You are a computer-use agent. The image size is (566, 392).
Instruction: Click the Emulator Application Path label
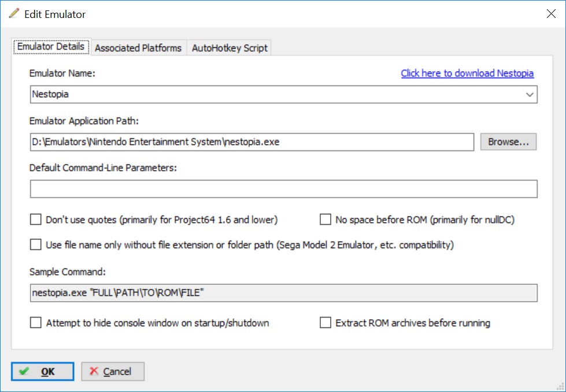point(84,121)
